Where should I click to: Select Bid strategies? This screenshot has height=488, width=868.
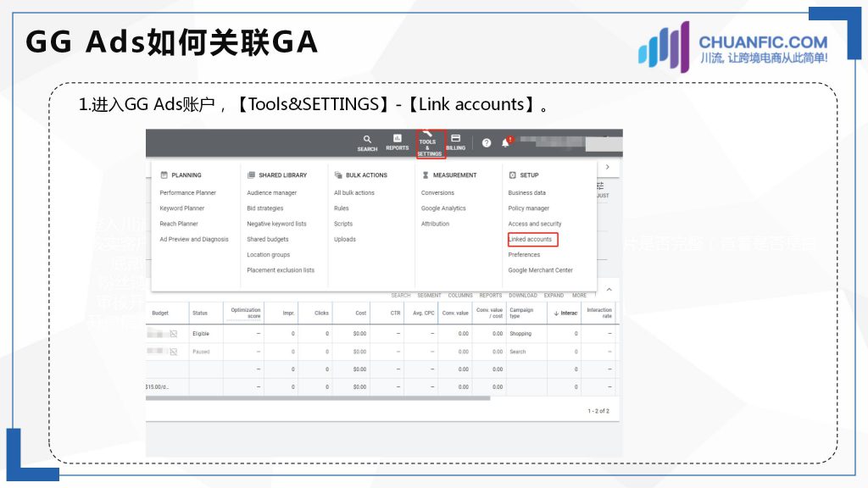[x=265, y=208]
